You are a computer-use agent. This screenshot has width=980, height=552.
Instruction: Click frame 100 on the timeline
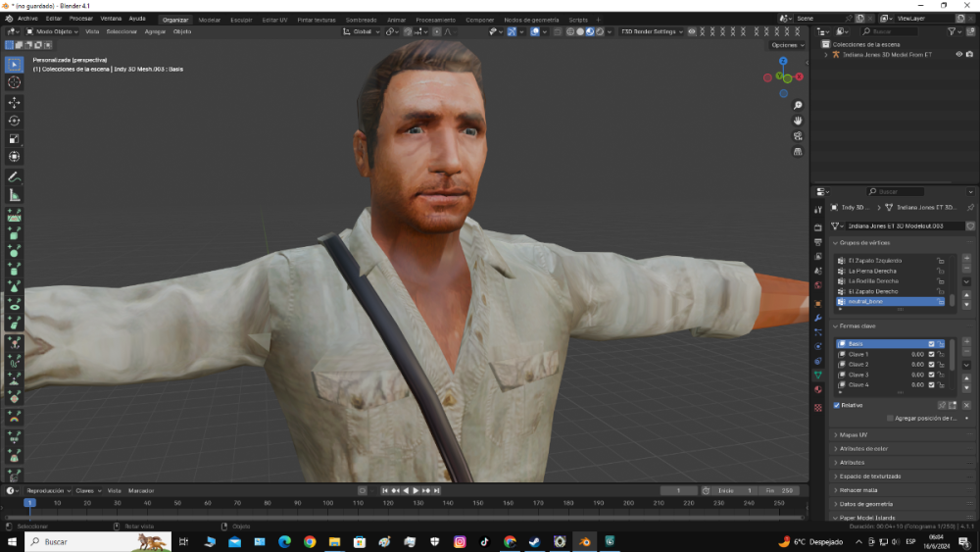coord(328,503)
